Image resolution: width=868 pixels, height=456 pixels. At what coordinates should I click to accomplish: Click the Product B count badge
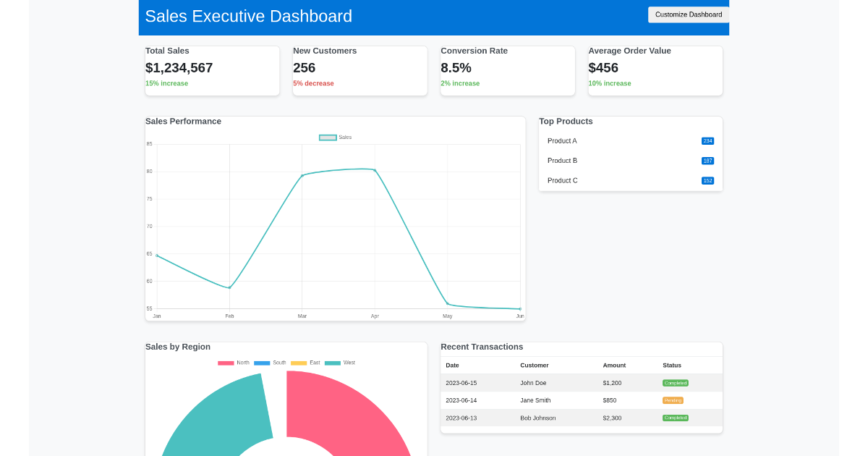coord(707,161)
